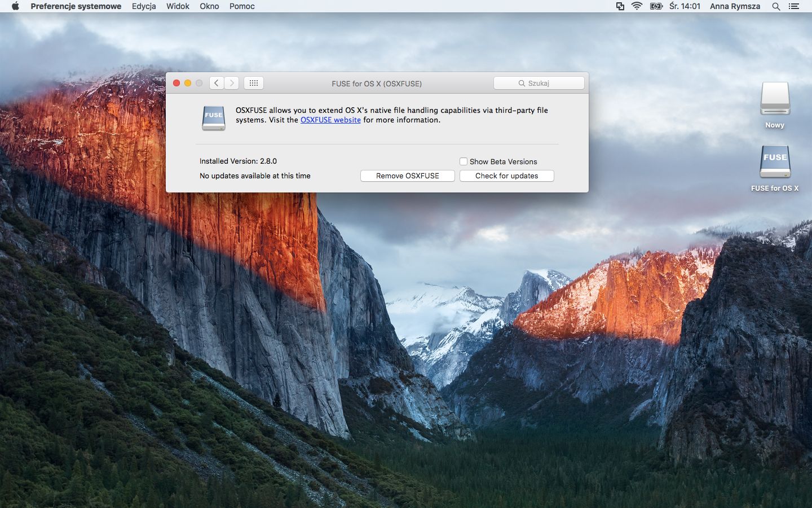Open the Edycja menu
812x508 pixels.
144,6
